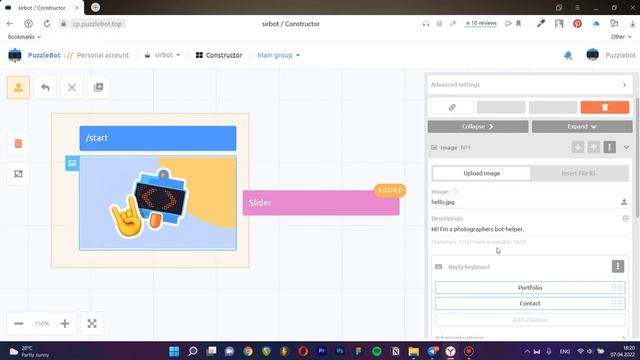Click the selection frame icon below trash
The width and height of the screenshot is (640, 360).
pyautogui.click(x=18, y=174)
